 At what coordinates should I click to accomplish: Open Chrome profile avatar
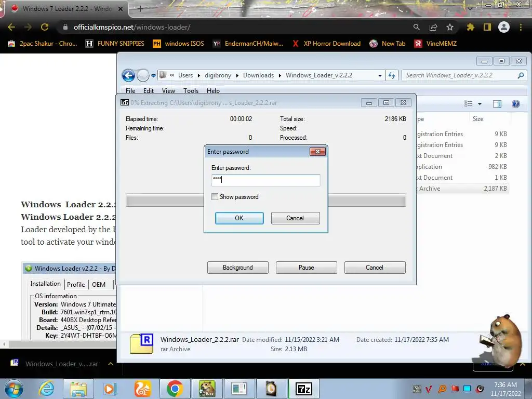pos(504,27)
